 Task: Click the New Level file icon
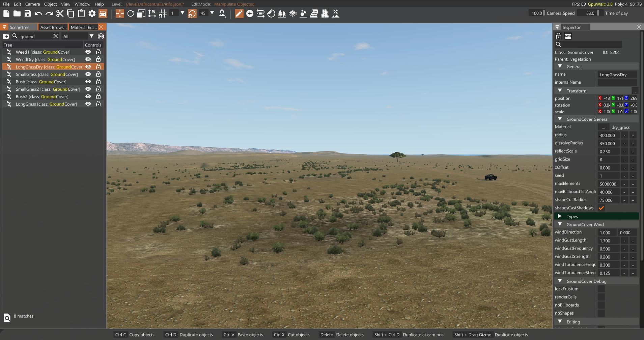6,13
